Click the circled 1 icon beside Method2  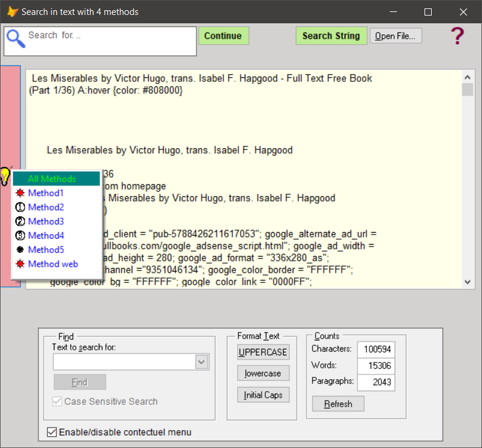[x=20, y=208]
